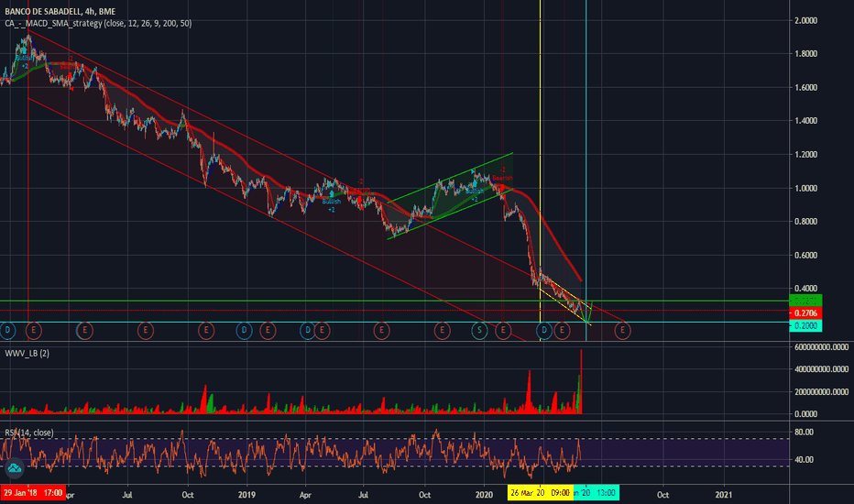Click the earnings E marker beside red vertical line
The width and height of the screenshot is (854, 504).
click(x=34, y=330)
